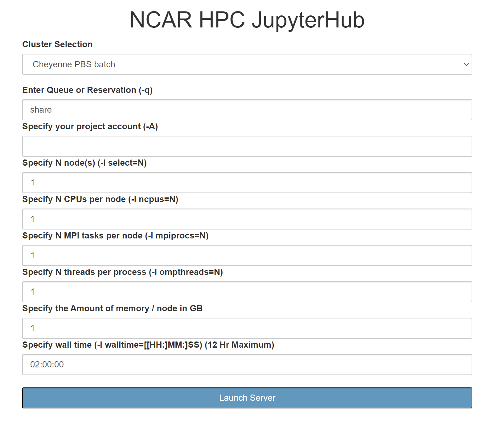Click the empty project account input field
Viewport: 504px width, 426px height.
pos(247,146)
